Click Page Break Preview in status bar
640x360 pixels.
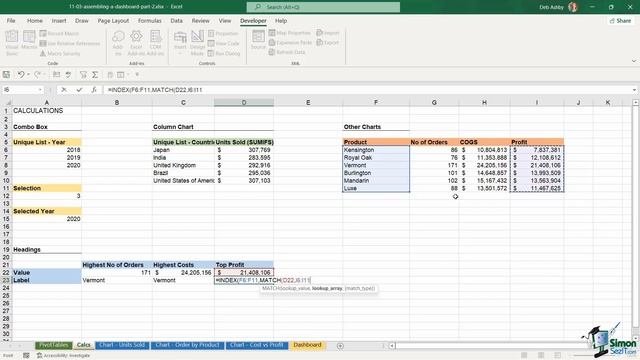(558, 356)
